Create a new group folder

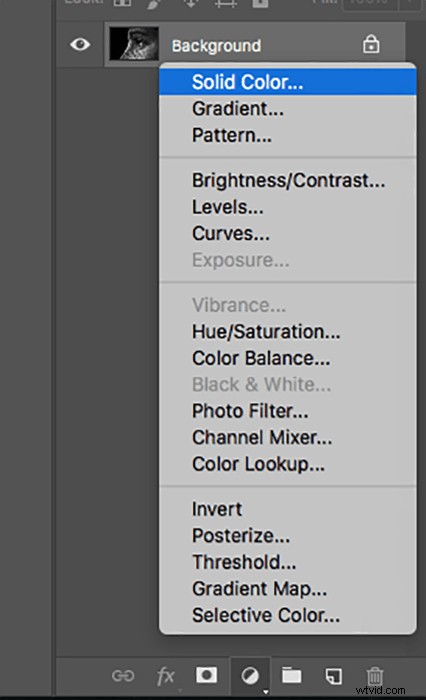point(291,675)
